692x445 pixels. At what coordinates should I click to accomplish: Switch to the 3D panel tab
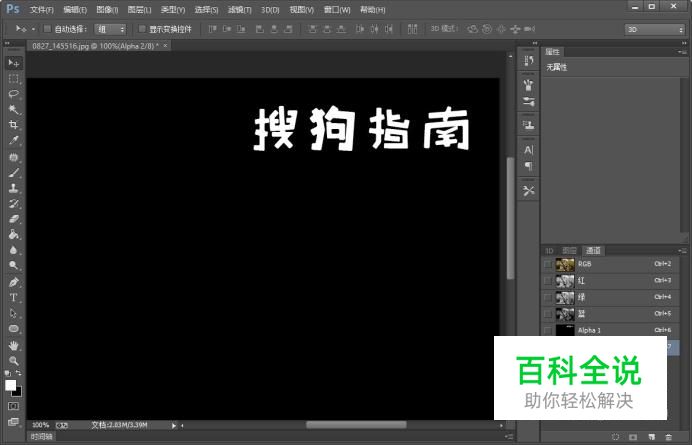coord(550,251)
